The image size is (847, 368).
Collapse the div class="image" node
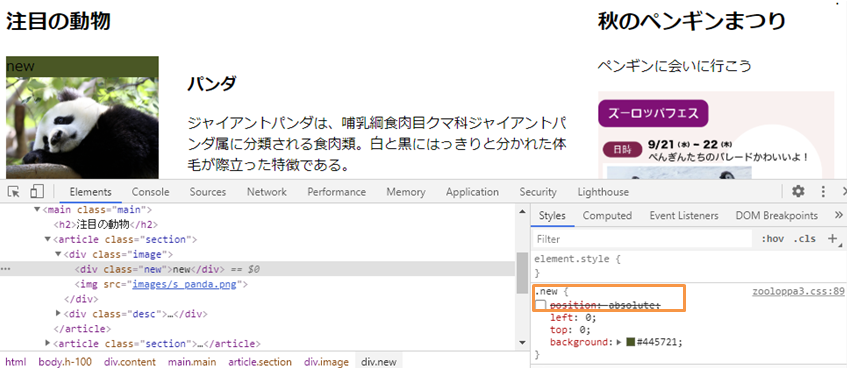coord(58,254)
